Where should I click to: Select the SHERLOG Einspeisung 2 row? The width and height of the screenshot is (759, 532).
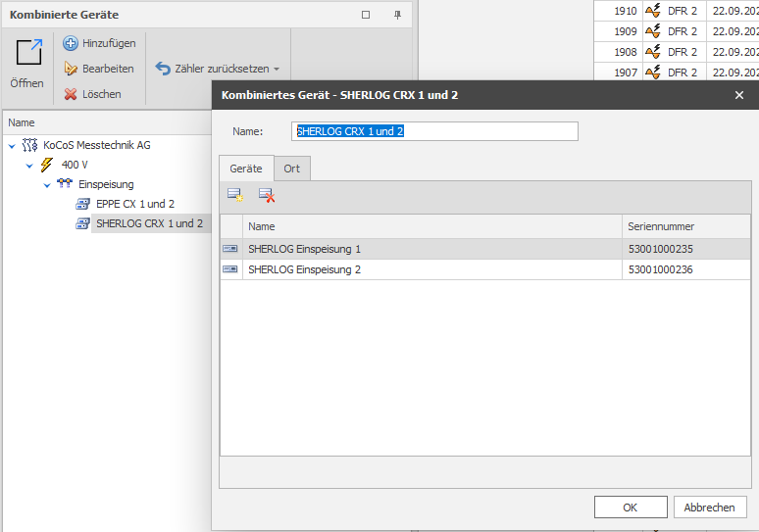tap(485, 269)
